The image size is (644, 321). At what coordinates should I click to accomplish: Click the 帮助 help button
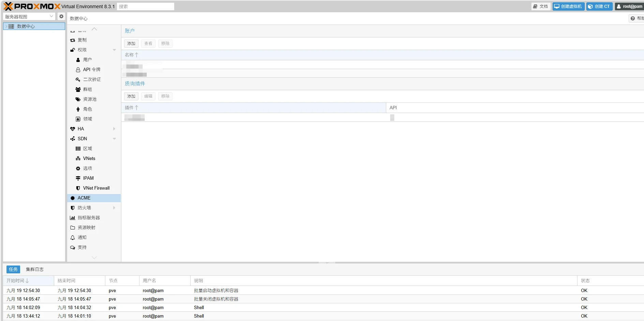tap(636, 18)
